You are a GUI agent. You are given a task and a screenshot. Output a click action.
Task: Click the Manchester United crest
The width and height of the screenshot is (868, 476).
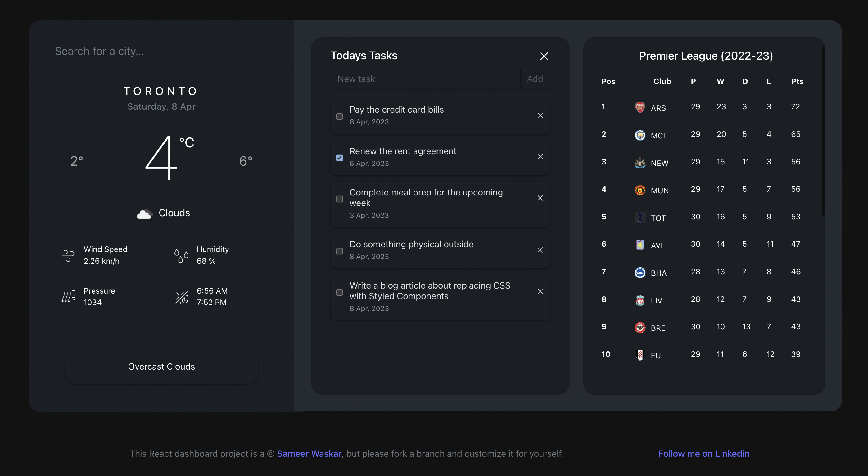640,190
